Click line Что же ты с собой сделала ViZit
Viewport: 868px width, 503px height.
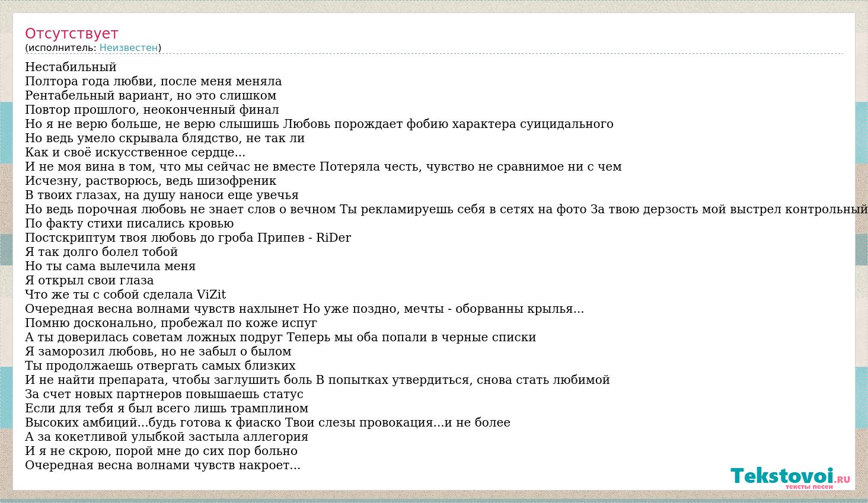(126, 294)
